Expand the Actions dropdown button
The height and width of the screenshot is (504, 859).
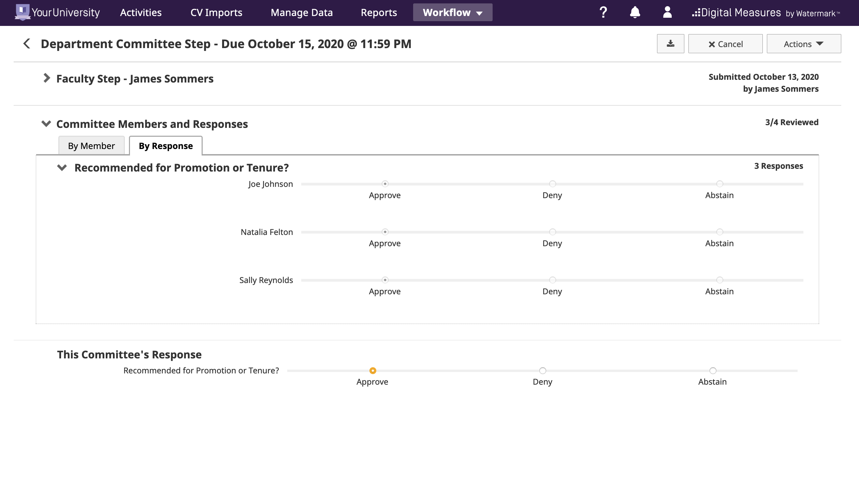coord(804,43)
